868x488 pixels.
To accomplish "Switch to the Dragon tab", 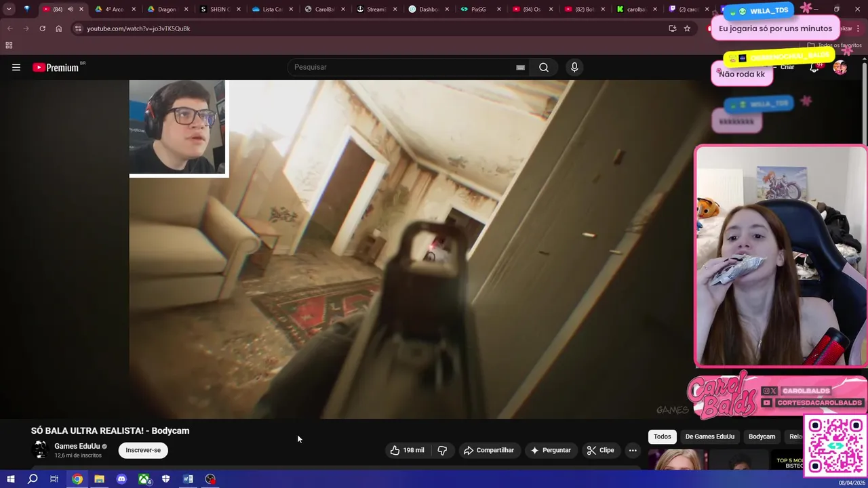I will click(x=167, y=9).
